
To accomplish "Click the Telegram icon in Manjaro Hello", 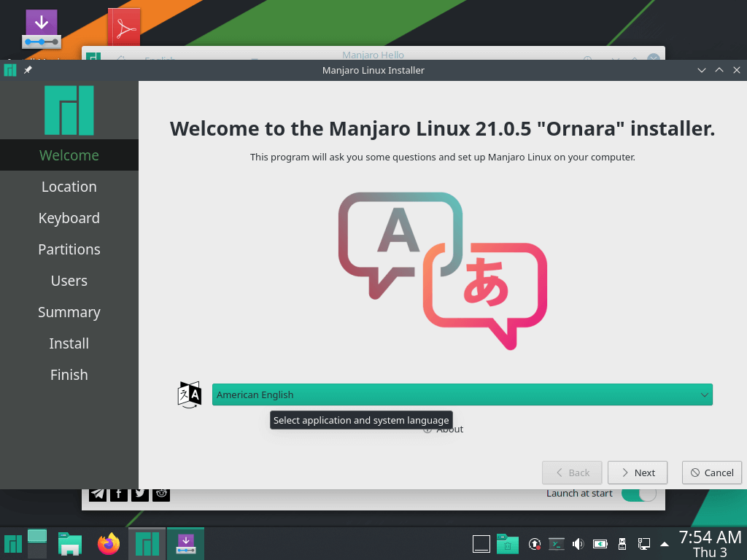I will [x=98, y=494].
